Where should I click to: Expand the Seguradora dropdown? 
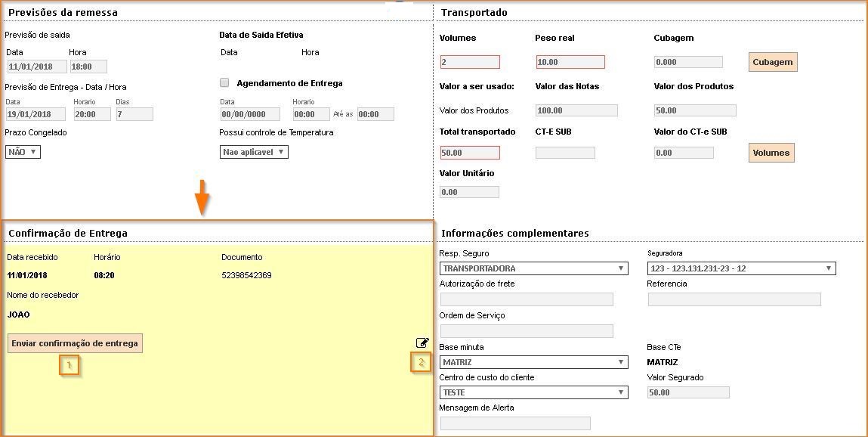(x=741, y=268)
